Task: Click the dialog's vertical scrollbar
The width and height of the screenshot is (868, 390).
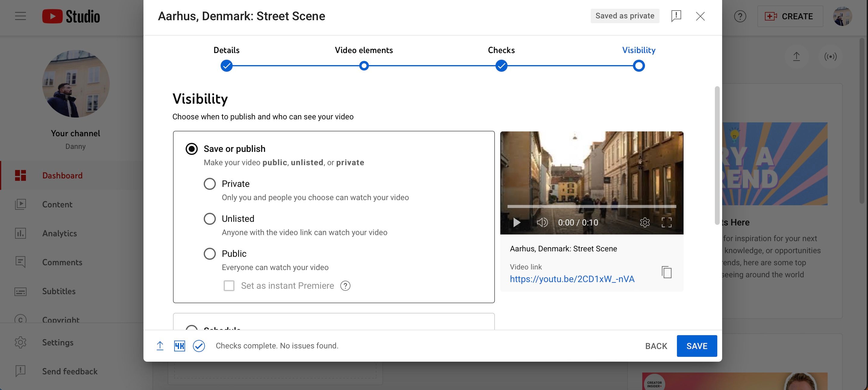Action: click(717, 155)
